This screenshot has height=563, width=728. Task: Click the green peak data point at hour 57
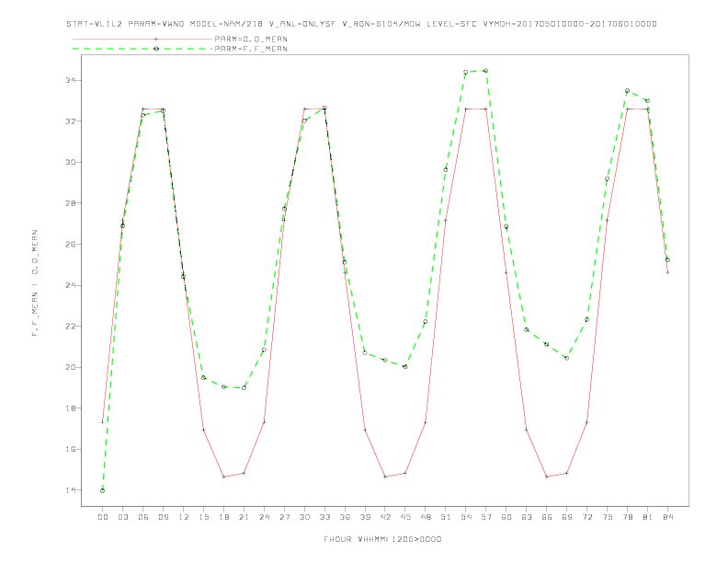point(486,71)
